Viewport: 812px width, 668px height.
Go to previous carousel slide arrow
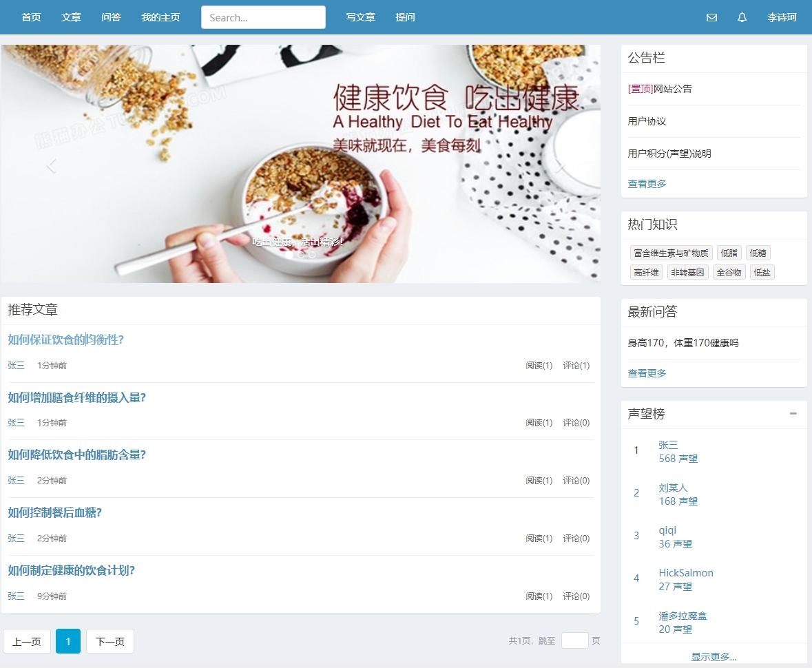click(51, 166)
